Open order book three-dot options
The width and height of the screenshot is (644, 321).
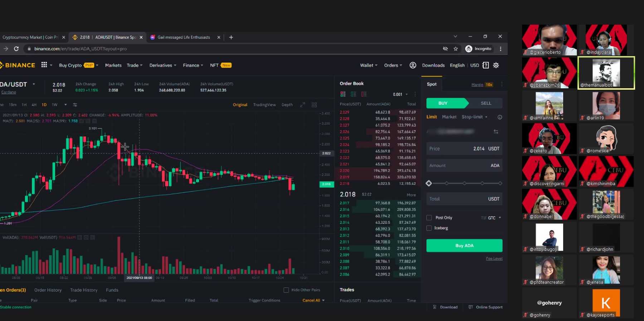coord(415,94)
